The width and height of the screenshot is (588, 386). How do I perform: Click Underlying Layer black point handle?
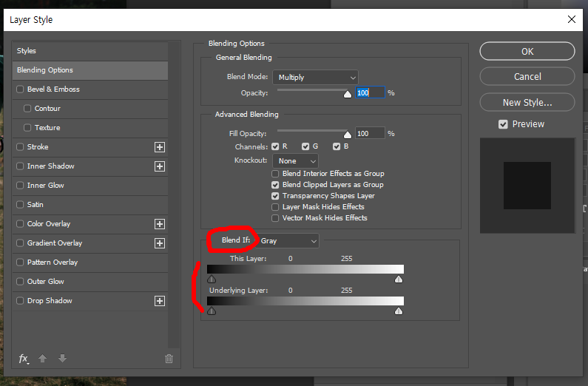click(212, 311)
